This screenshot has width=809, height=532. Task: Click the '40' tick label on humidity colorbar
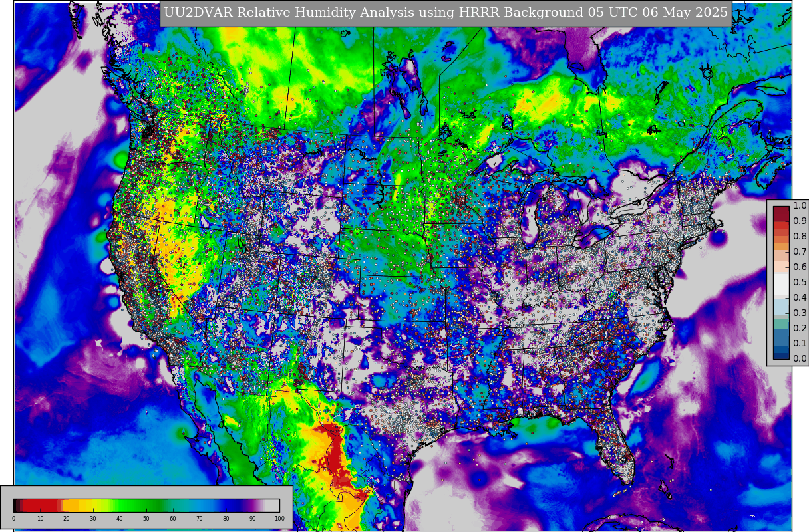point(120,519)
